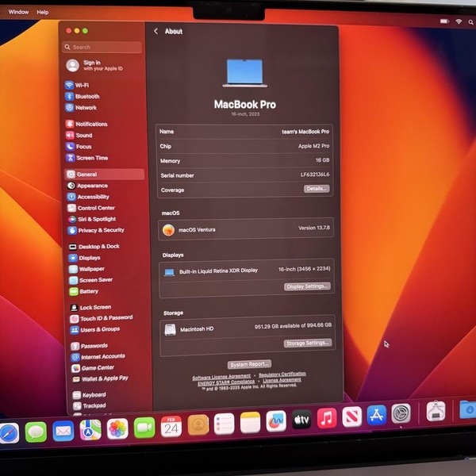
Task: Select the highlighted General sidebar item
Action: [105, 175]
